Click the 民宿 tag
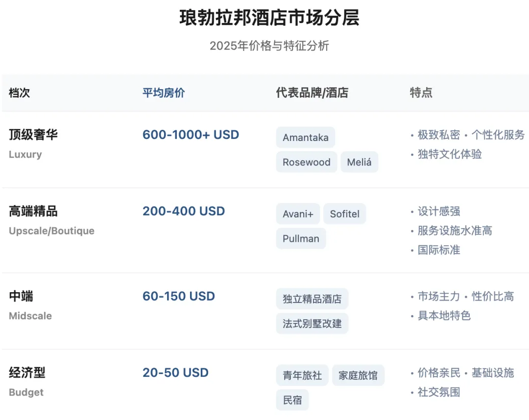The height and width of the screenshot is (420, 529). [292, 400]
